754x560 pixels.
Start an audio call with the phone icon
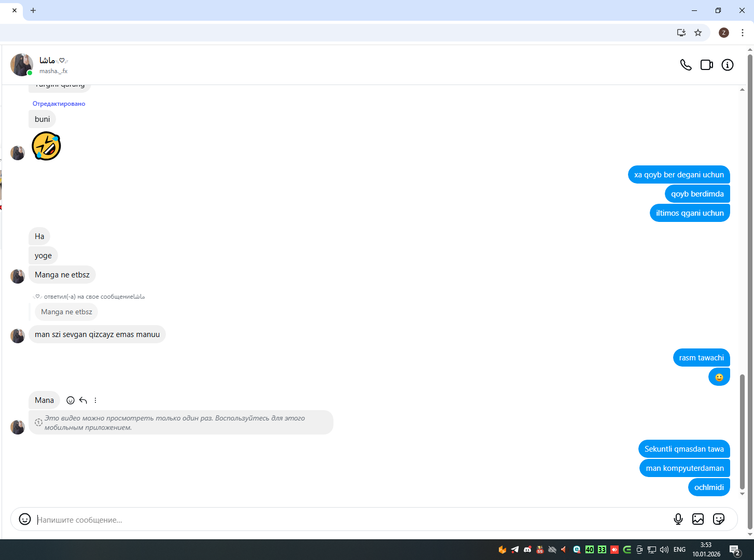(686, 65)
